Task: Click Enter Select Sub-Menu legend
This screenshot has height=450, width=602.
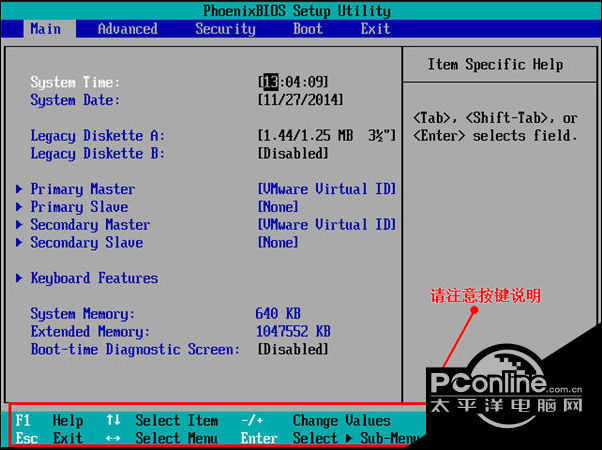Action: tap(331, 438)
